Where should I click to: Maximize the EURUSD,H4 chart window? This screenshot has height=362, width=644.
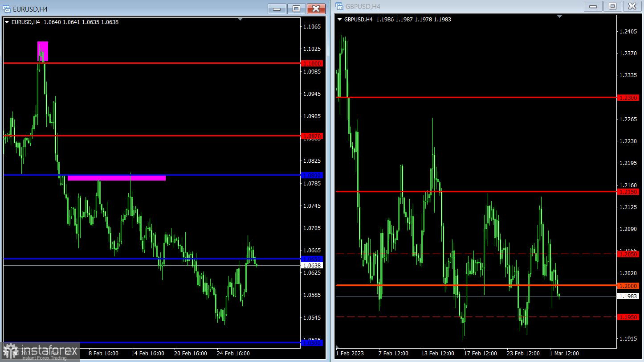(296, 8)
